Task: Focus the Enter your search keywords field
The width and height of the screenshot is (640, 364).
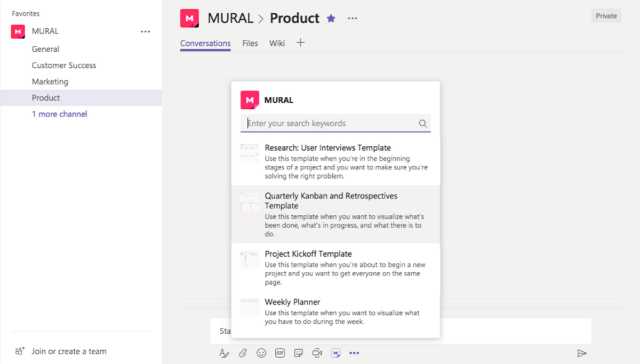Action: pyautogui.click(x=335, y=123)
